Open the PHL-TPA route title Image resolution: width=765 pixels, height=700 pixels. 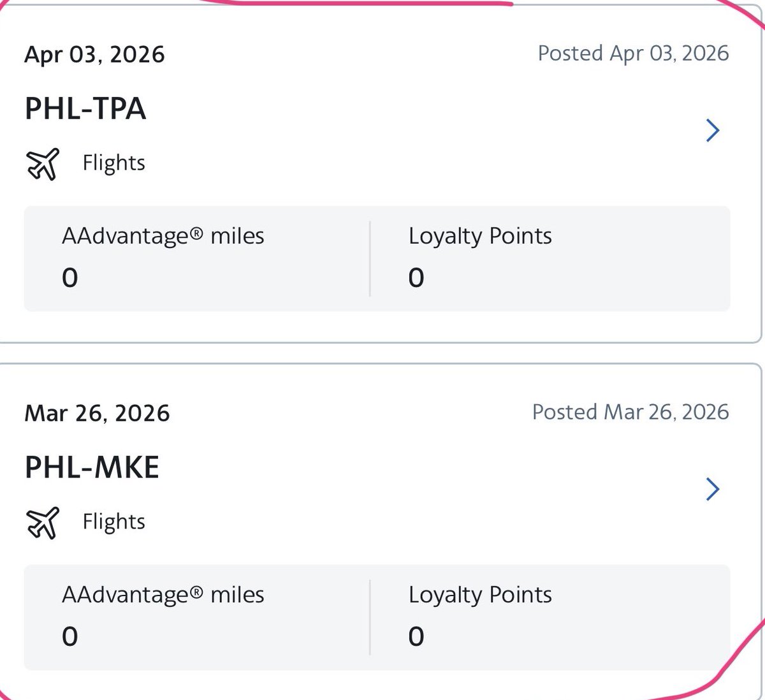(x=85, y=108)
